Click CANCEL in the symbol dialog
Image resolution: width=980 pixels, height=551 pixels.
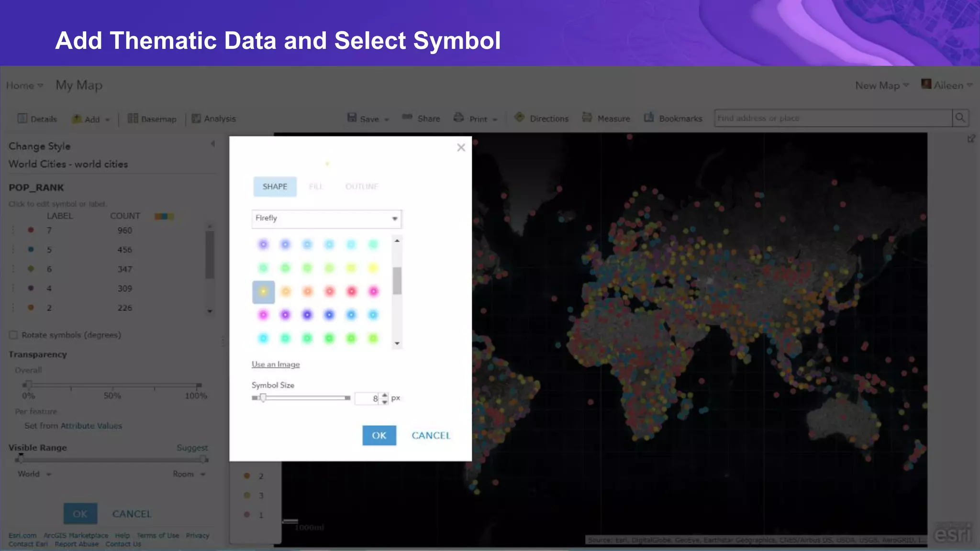coord(431,435)
